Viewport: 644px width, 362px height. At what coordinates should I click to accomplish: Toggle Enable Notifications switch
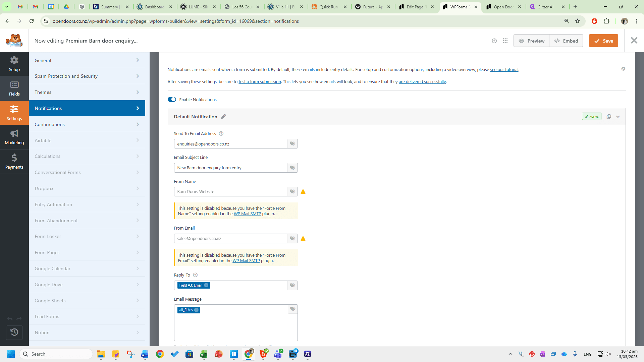[x=172, y=100]
